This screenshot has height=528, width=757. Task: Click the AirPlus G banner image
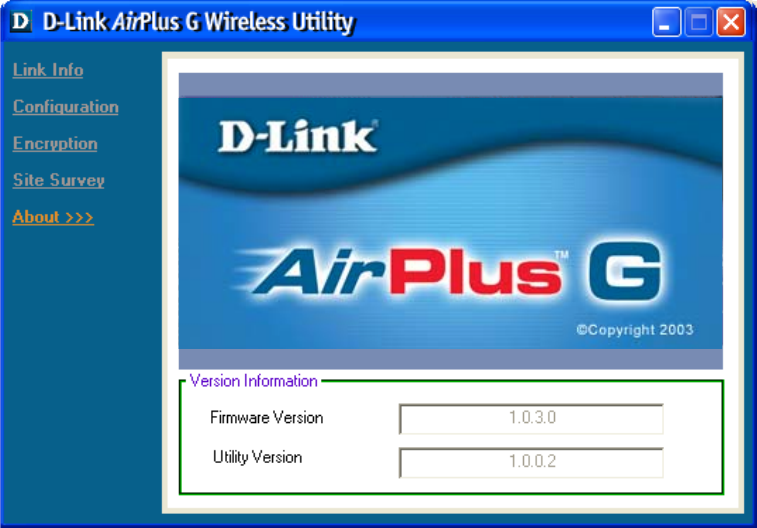coord(450,221)
